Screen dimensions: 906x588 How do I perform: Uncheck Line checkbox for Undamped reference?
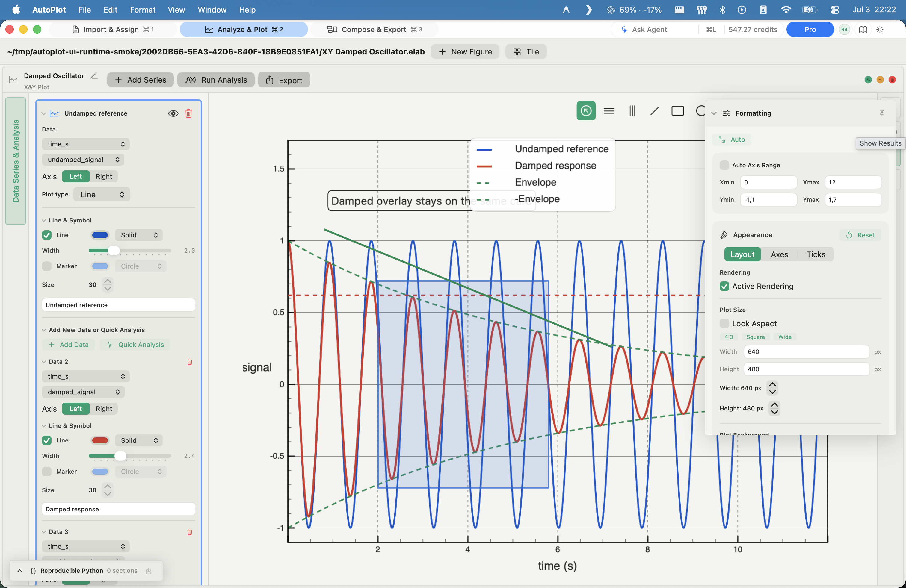[x=46, y=235]
